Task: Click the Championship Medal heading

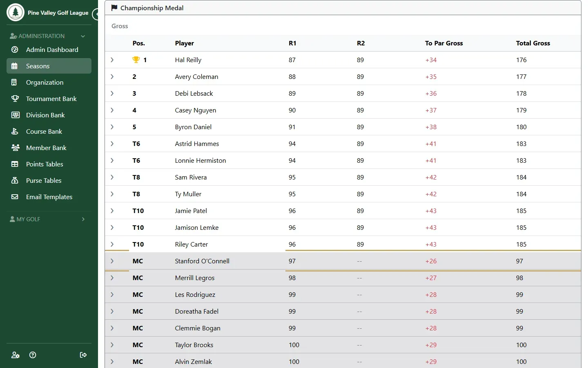Action: pyautogui.click(x=152, y=8)
